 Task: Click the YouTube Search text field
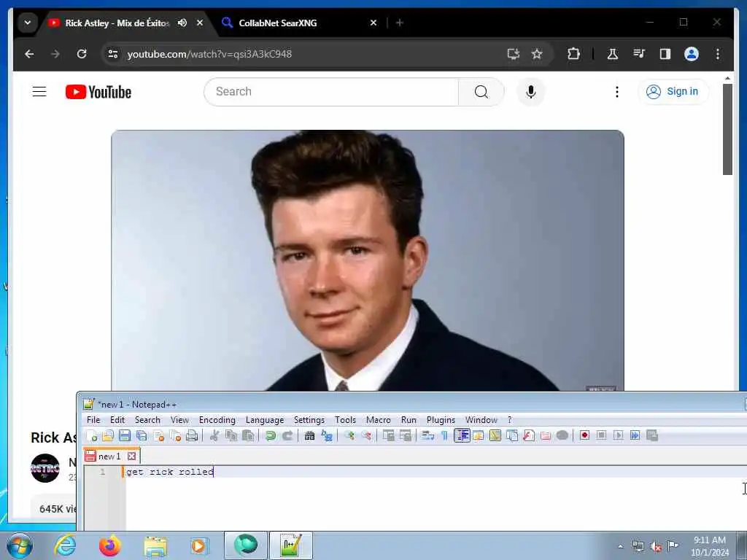point(332,91)
